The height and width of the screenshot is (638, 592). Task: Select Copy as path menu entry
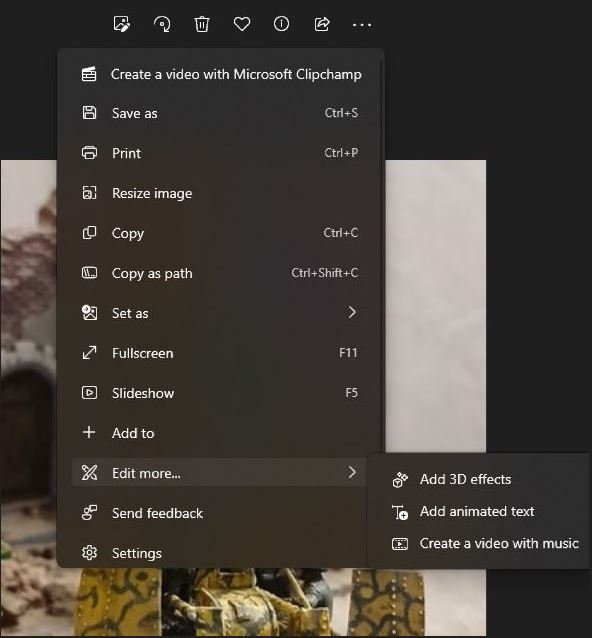(x=220, y=273)
